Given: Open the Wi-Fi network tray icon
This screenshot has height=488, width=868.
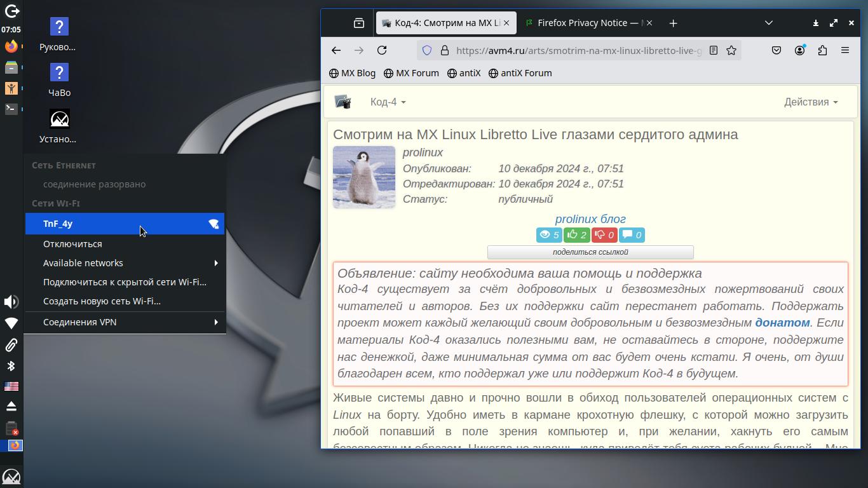Looking at the screenshot, I should click(x=11, y=323).
